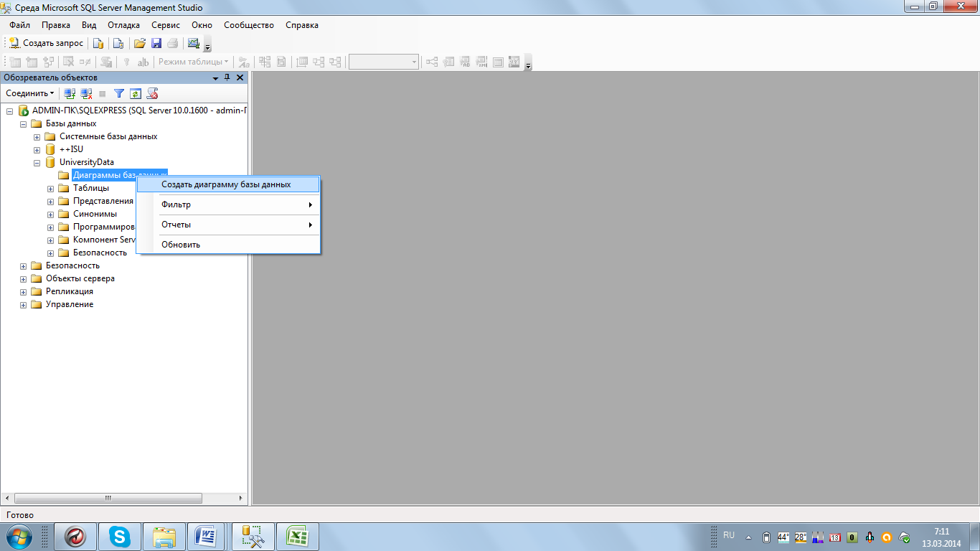980x551 pixels.
Task: Collapse the Базы данных folder
Action: point(24,124)
